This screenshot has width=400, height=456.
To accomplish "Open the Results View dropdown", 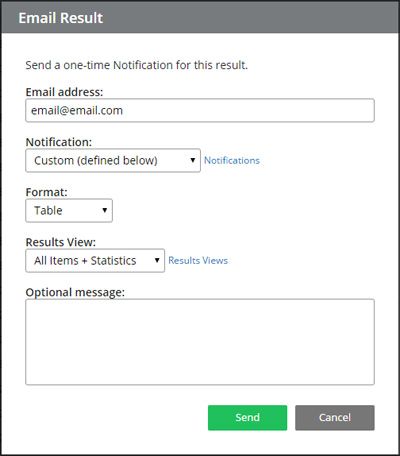I will point(95,260).
